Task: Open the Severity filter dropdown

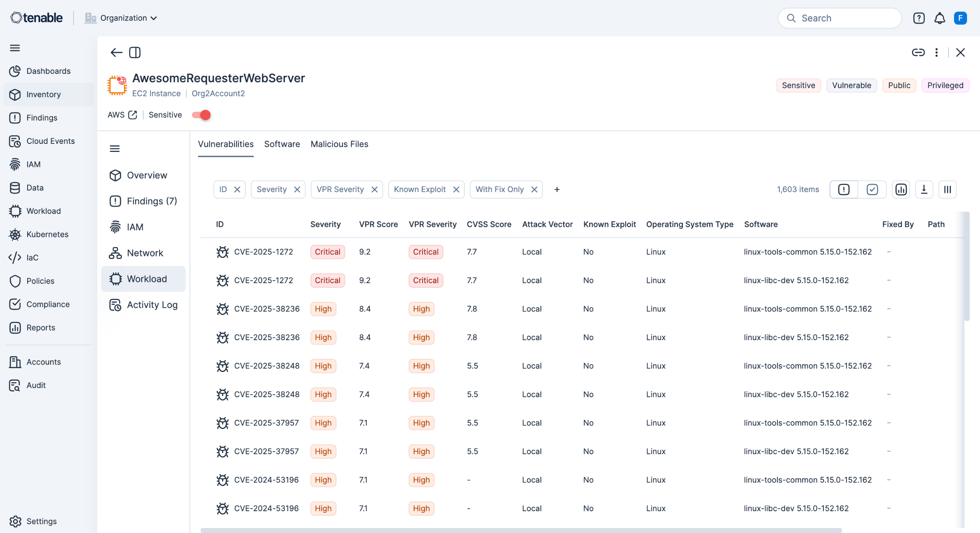Action: click(x=271, y=189)
